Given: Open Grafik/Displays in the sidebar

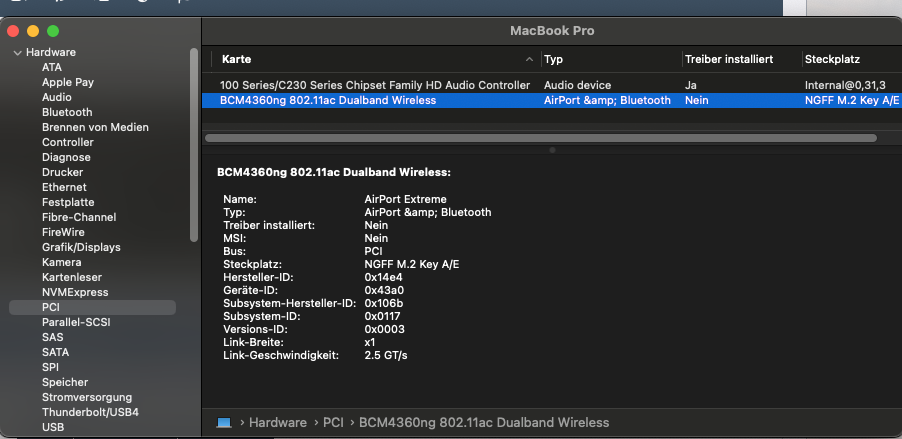Looking at the screenshot, I should (81, 247).
